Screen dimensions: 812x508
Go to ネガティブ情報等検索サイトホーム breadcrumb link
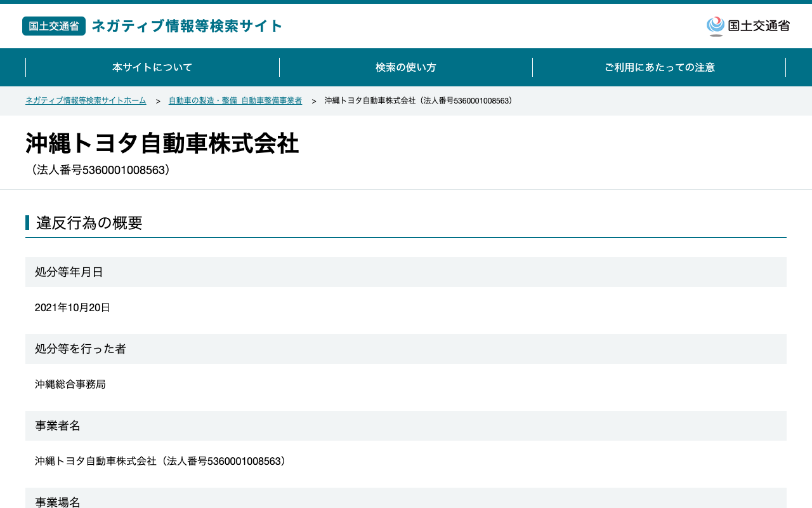click(x=86, y=101)
